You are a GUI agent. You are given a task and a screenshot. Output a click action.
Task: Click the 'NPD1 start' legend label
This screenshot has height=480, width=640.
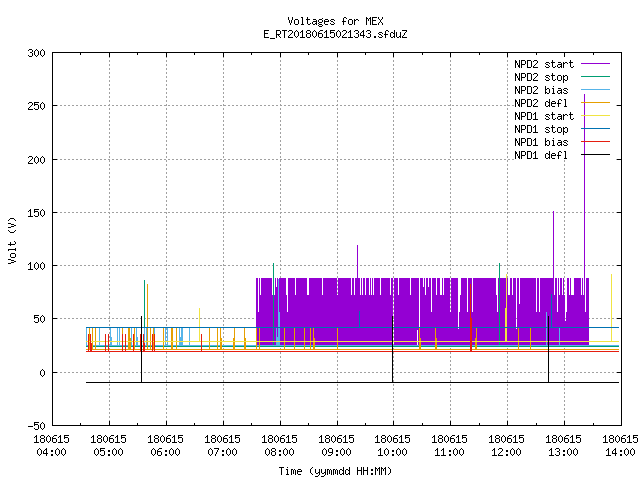point(544,116)
